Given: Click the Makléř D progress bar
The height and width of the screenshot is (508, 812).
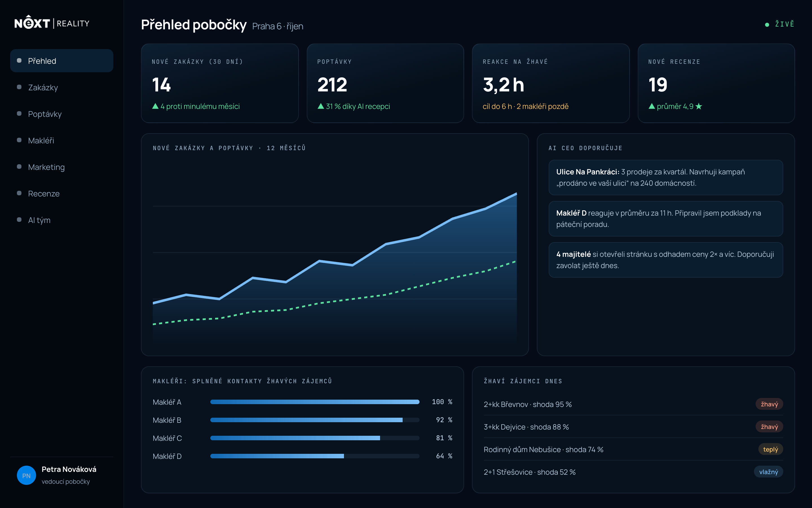Looking at the screenshot, I should pos(315,456).
